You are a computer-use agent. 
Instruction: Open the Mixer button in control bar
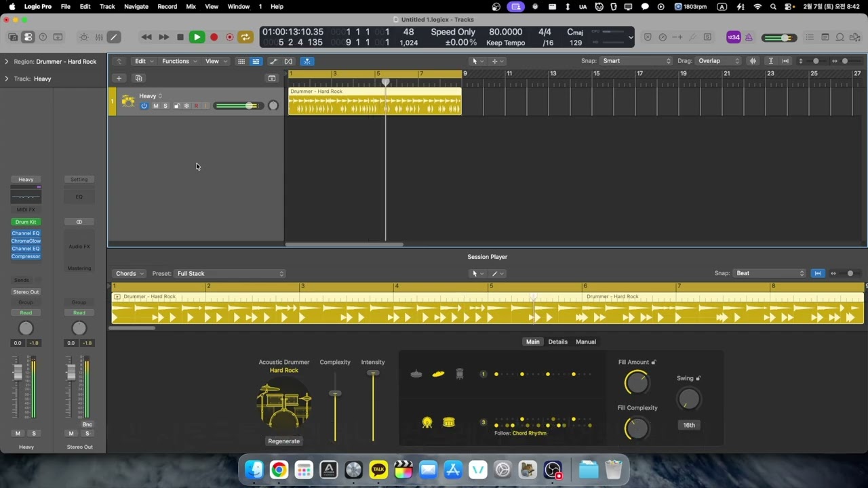pos(99,37)
